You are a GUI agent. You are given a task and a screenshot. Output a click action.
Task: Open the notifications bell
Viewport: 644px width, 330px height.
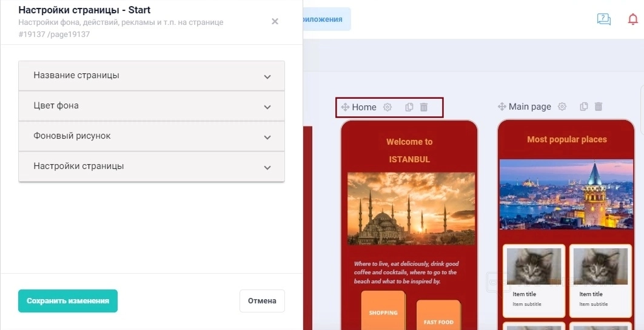click(x=633, y=19)
